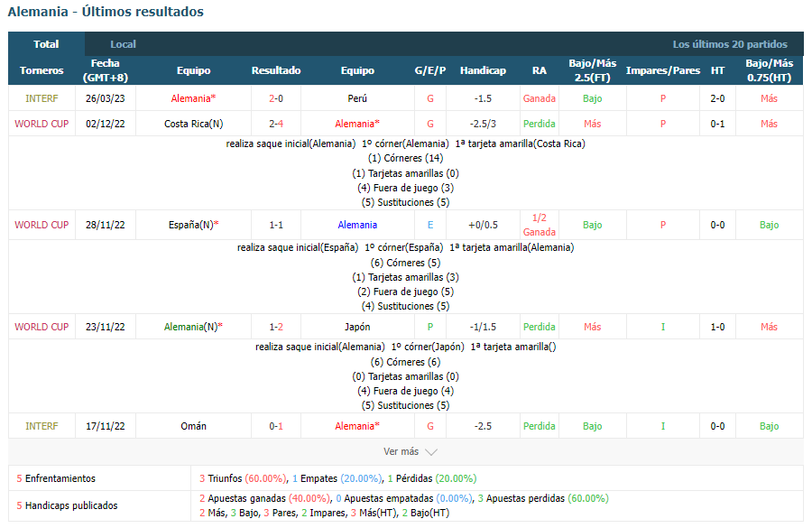812x528 pixels.
Task: Click '(6) Córneres (6)' stat line
Action: tap(405, 362)
